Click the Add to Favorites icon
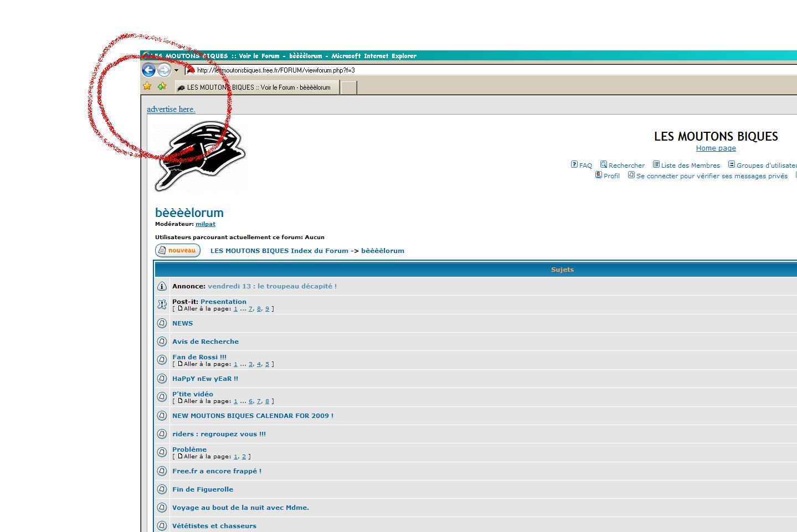 click(x=162, y=86)
